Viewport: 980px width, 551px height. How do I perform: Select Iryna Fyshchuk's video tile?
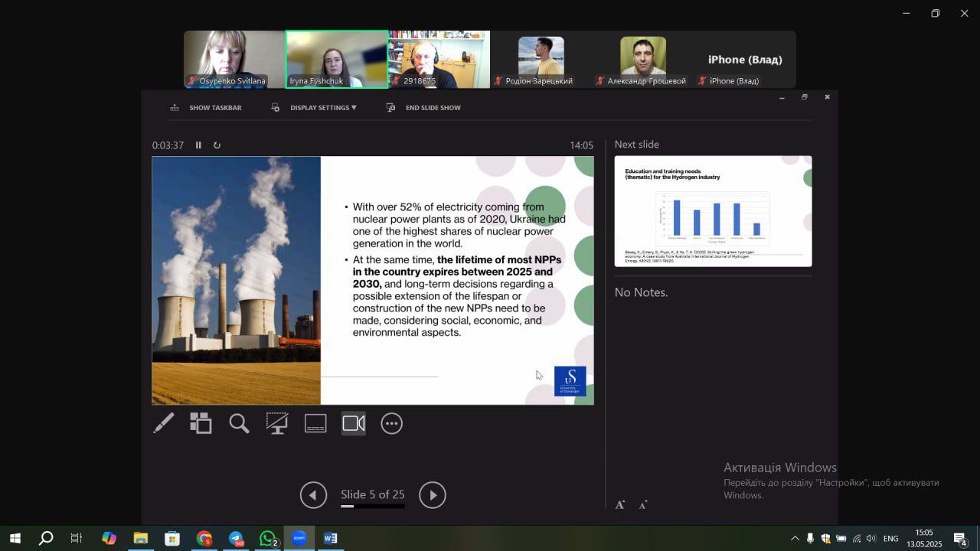pos(337,59)
